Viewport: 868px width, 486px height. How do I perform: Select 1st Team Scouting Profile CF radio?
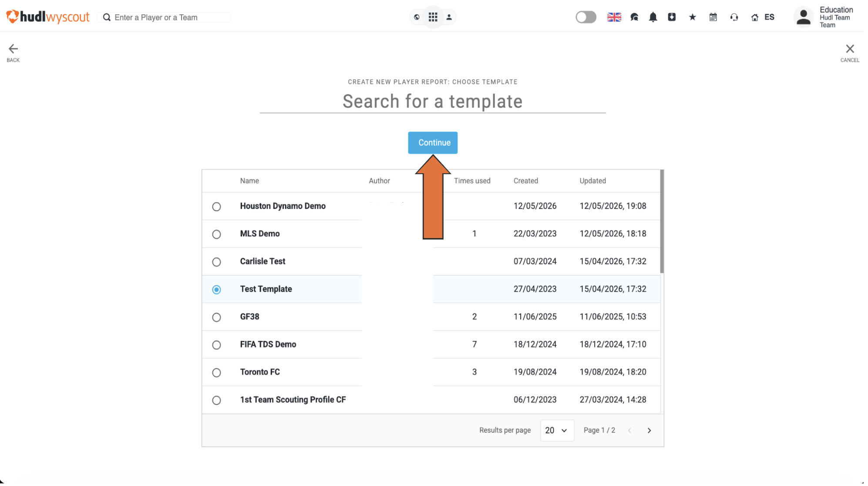[216, 400]
